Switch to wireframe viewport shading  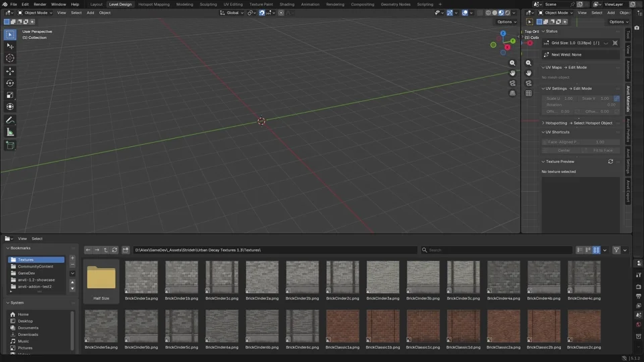(488, 13)
